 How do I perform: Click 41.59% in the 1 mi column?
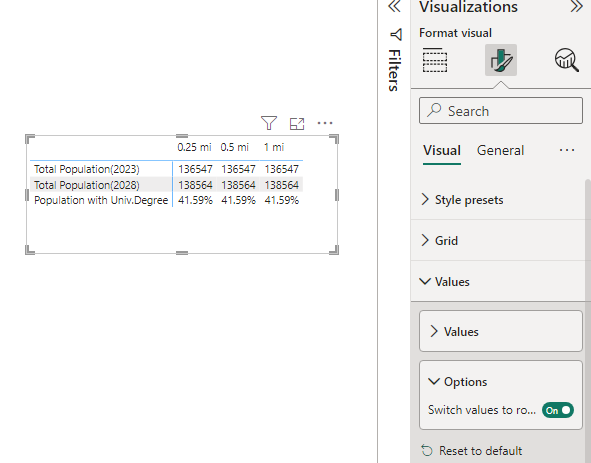click(x=282, y=200)
